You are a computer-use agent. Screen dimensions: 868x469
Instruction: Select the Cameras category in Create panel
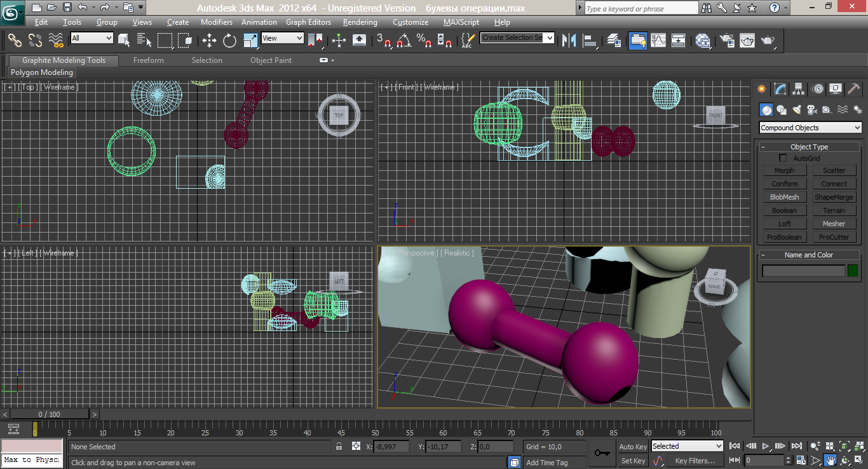811,110
